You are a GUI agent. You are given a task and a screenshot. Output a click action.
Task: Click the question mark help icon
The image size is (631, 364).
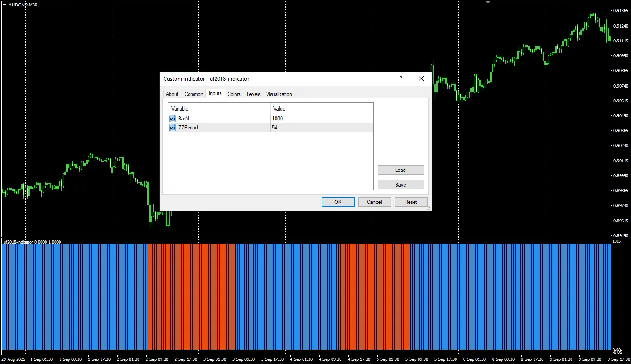[401, 78]
